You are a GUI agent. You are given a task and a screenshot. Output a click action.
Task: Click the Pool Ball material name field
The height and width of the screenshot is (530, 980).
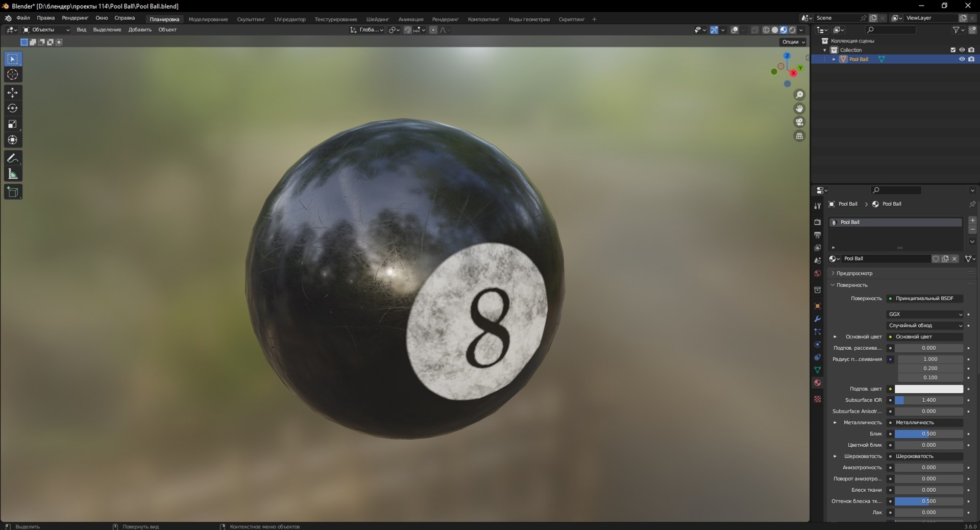(886, 259)
